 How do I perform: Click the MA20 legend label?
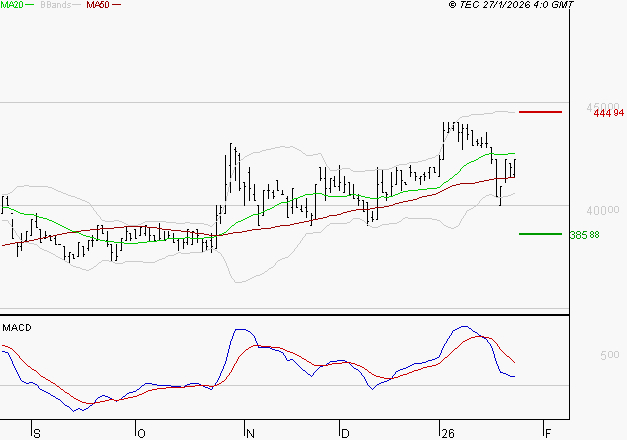[x=11, y=5]
